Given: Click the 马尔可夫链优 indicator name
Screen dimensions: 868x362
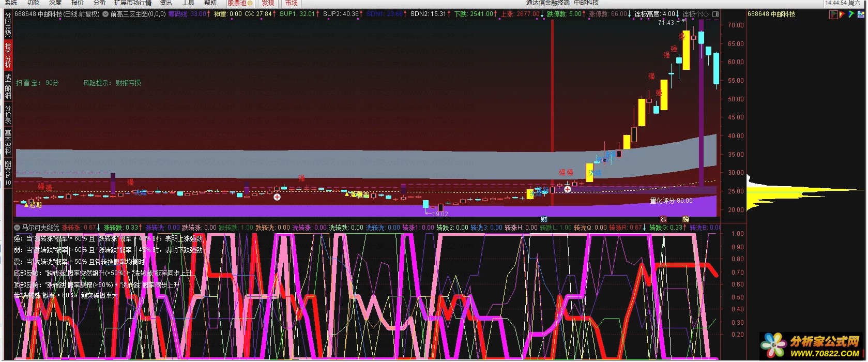Looking at the screenshot, I should coord(40,228).
